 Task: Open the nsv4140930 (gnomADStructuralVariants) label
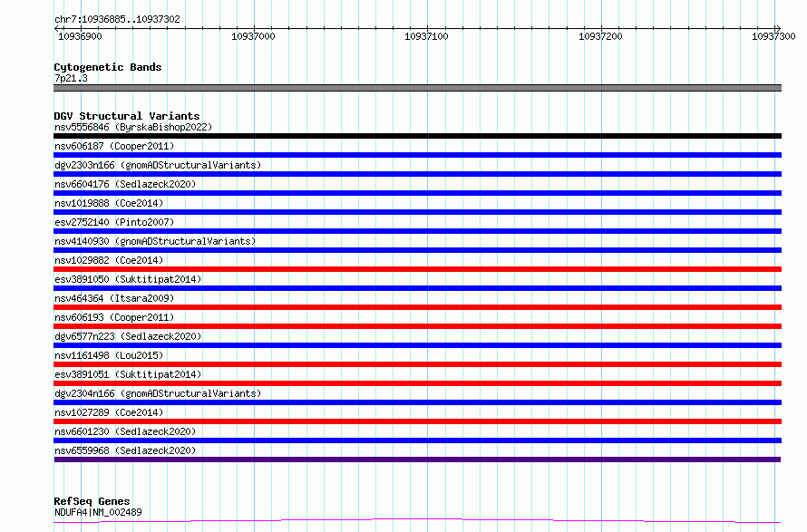coord(155,241)
